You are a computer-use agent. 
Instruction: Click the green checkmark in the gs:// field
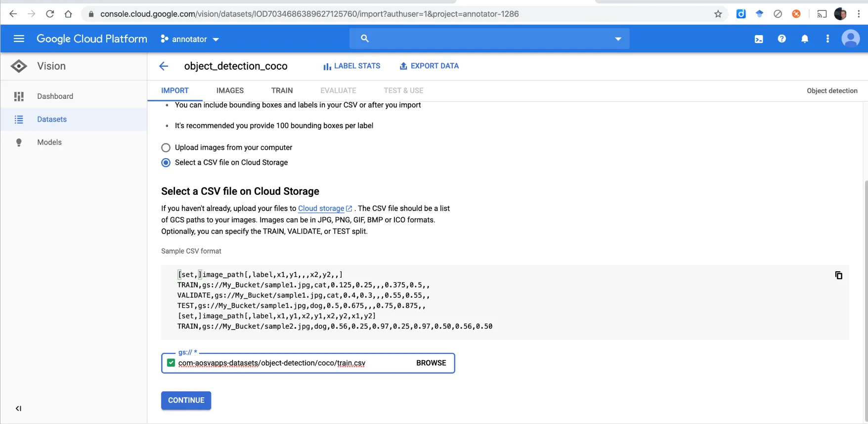pyautogui.click(x=171, y=363)
